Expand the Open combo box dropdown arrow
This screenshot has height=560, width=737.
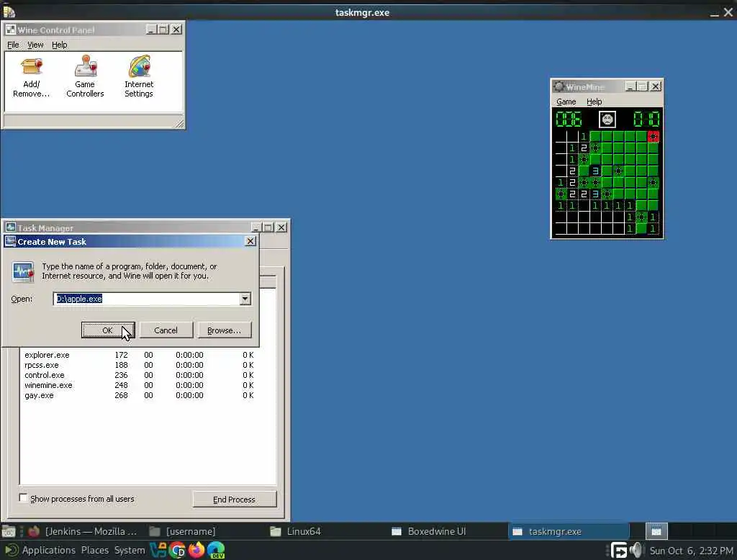tap(245, 299)
